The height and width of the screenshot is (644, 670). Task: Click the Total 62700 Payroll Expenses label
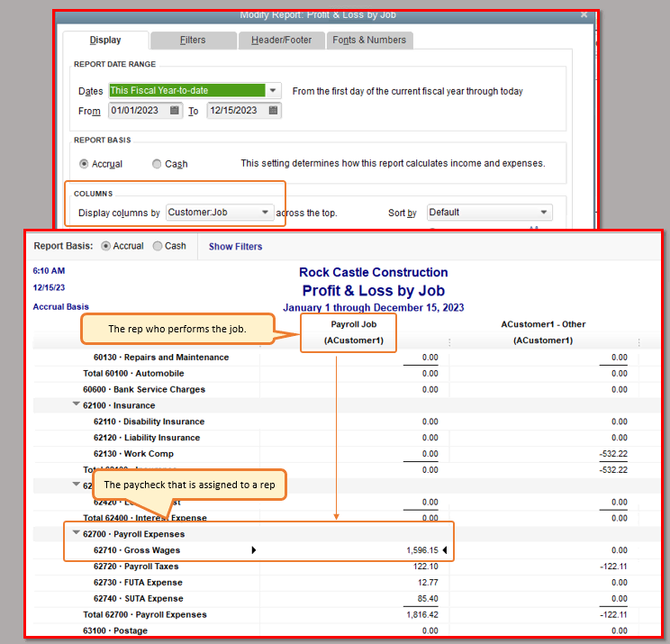point(145,615)
